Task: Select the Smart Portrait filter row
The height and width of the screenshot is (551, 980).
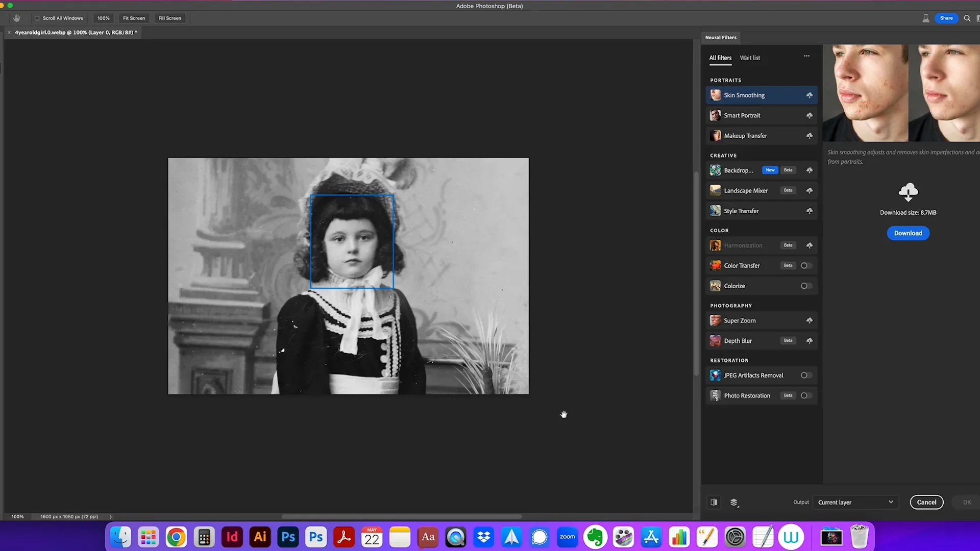Action: pos(761,116)
